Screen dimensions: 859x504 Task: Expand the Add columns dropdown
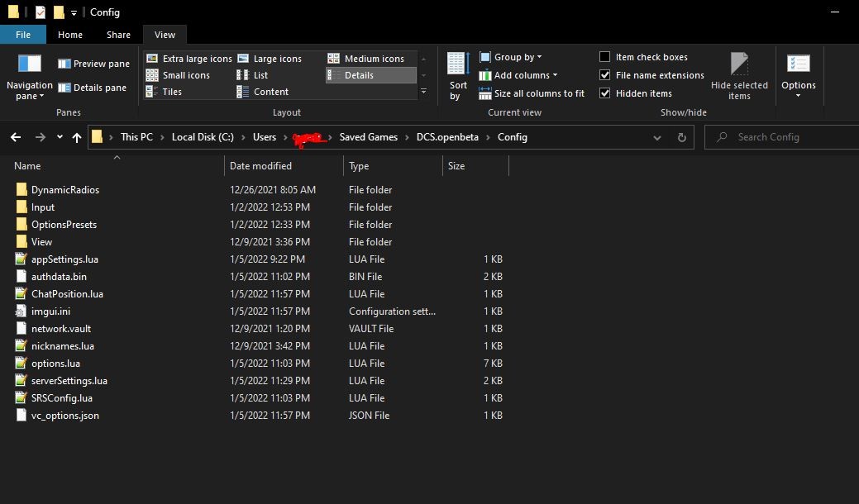click(x=518, y=75)
